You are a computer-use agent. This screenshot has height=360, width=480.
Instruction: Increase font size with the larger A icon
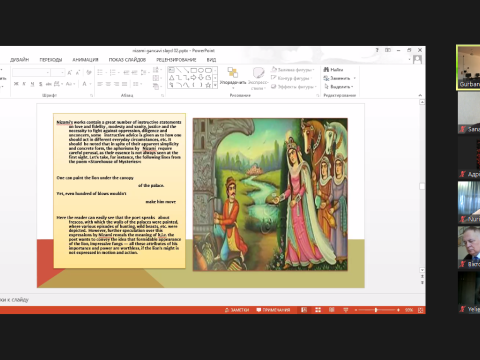[70, 72]
